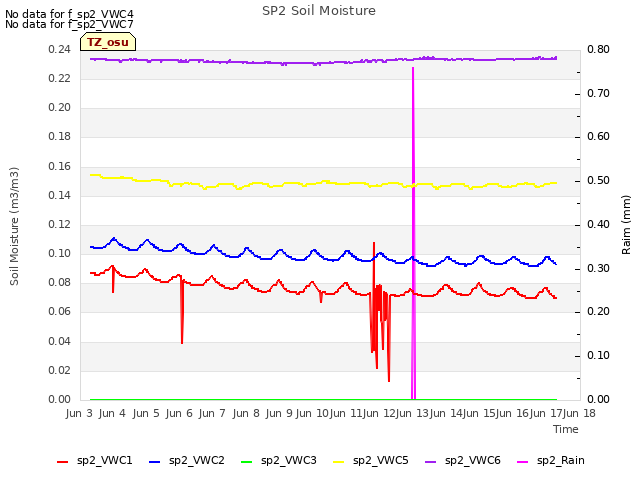The height and width of the screenshot is (480, 640).
Task: Click the SP2 Soil Moisture chart title
Action: (x=319, y=11)
